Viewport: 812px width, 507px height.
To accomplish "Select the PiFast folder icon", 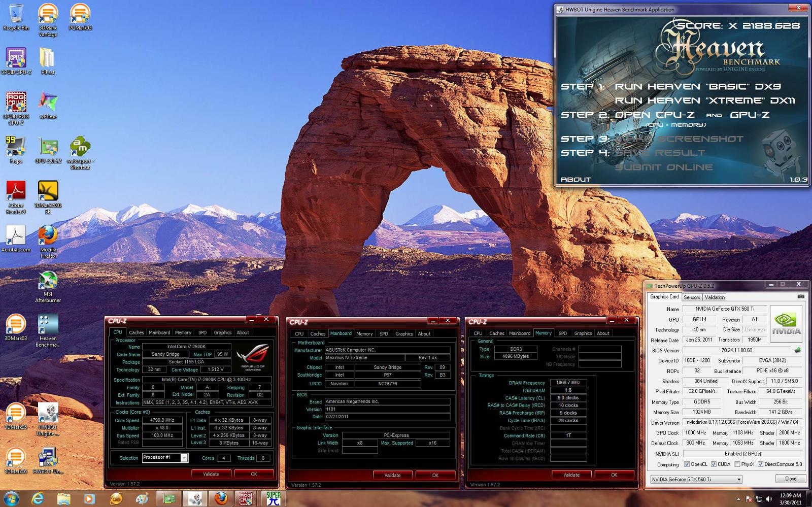I will pyautogui.click(x=48, y=61).
